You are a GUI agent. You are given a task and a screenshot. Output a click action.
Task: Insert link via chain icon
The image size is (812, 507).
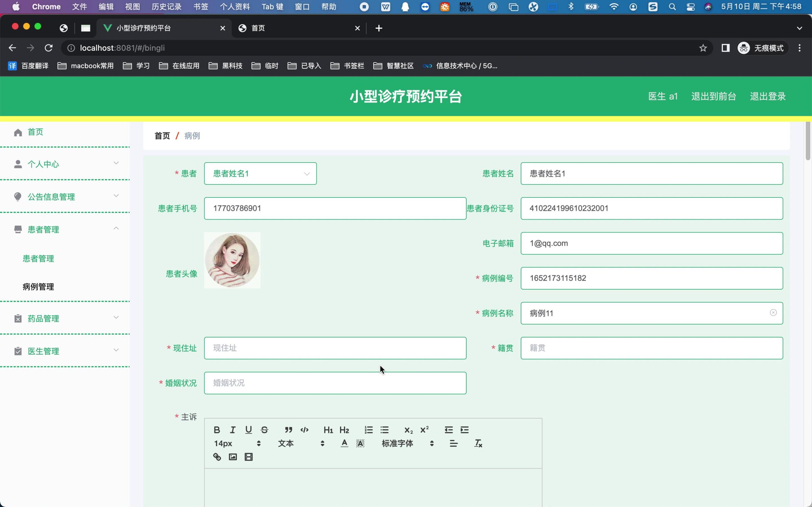pos(217,457)
